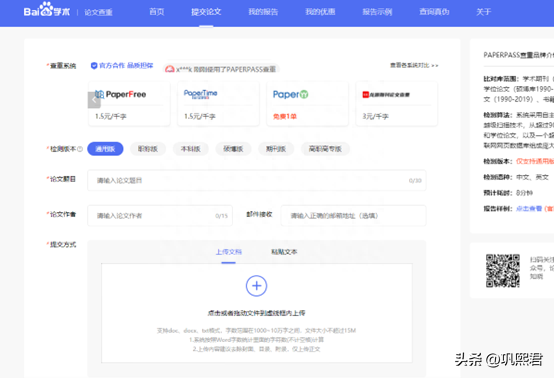The height and width of the screenshot is (378, 554).
Task: Click the 点击查看 report sample link
Action: click(x=529, y=208)
